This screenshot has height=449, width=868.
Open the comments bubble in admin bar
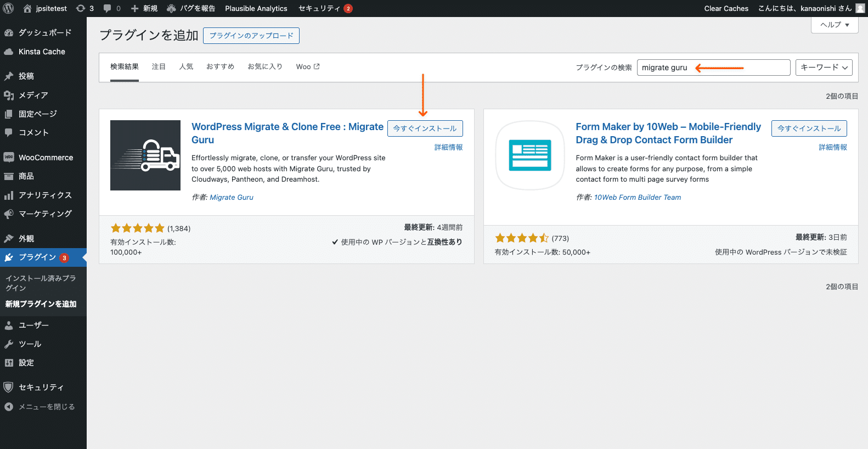click(112, 8)
